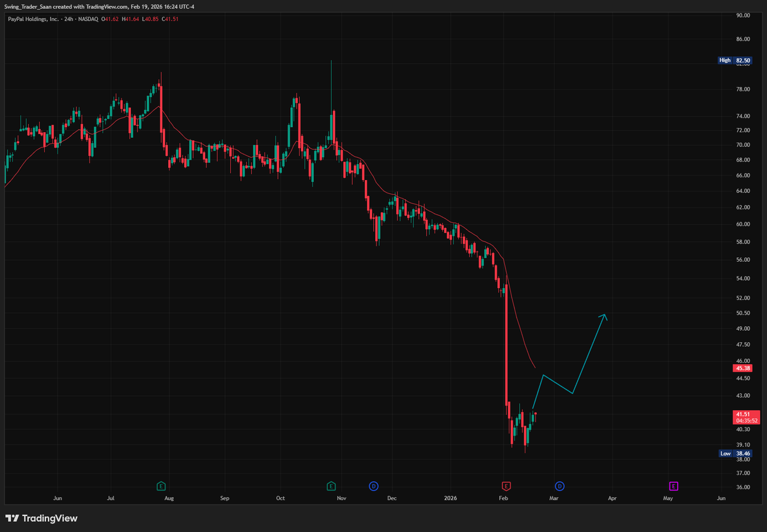Click the 70.00 price axis label

743,145
